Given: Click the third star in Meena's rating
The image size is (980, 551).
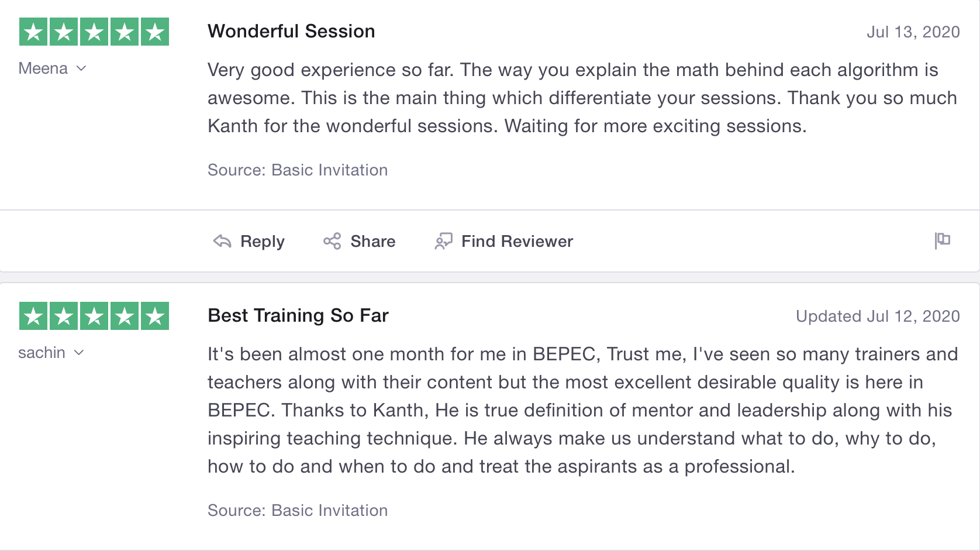Looking at the screenshot, I should (x=94, y=32).
